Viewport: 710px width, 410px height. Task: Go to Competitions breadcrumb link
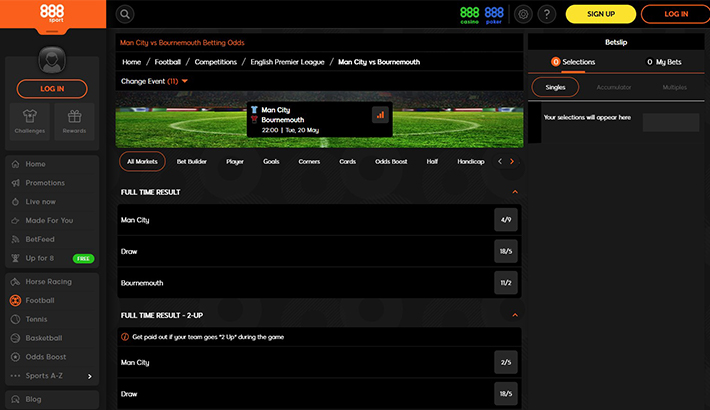[216, 62]
